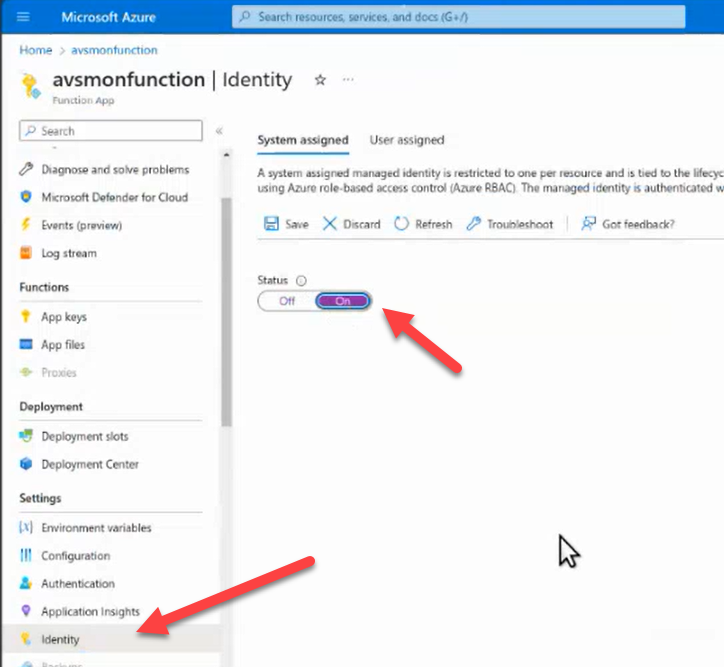Click the Status info icon
Image resolution: width=724 pixels, height=667 pixels.
[301, 281]
